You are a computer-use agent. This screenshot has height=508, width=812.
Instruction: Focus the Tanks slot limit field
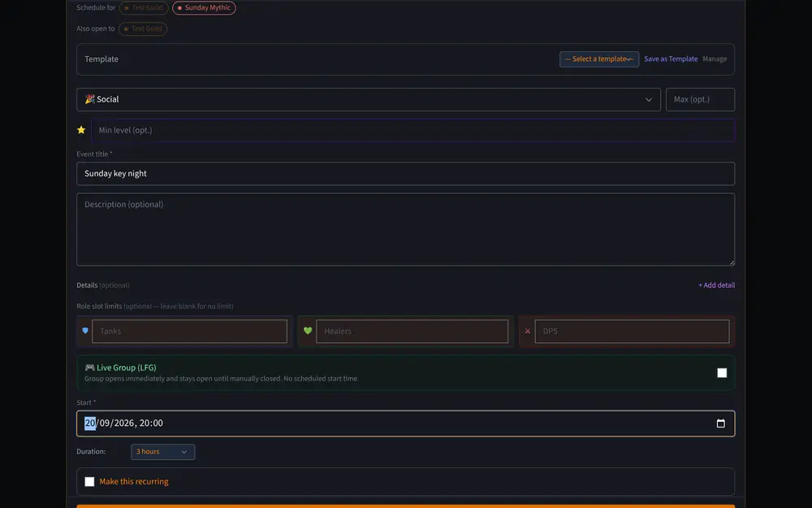click(189, 332)
